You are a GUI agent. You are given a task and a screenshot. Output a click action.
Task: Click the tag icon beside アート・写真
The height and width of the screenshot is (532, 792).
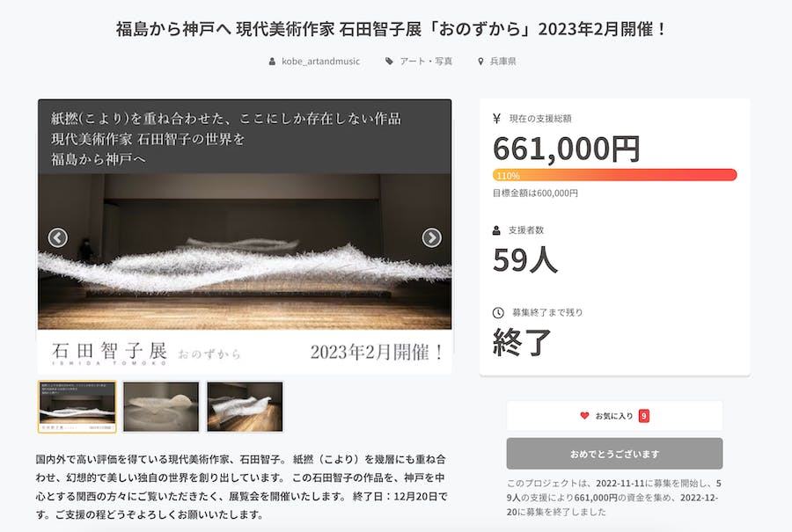pyautogui.click(x=389, y=61)
